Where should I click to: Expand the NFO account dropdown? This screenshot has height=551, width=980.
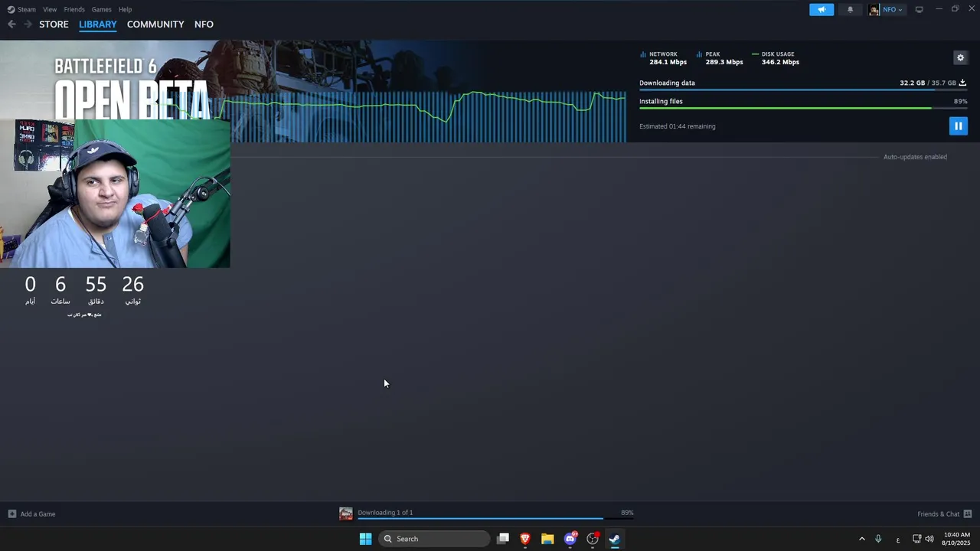click(x=893, y=9)
